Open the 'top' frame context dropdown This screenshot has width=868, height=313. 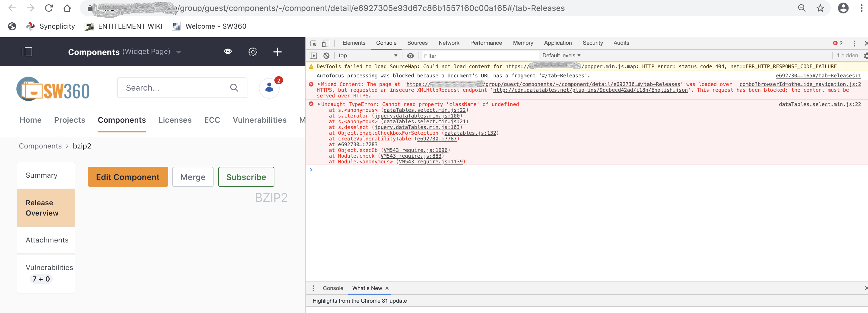click(367, 56)
